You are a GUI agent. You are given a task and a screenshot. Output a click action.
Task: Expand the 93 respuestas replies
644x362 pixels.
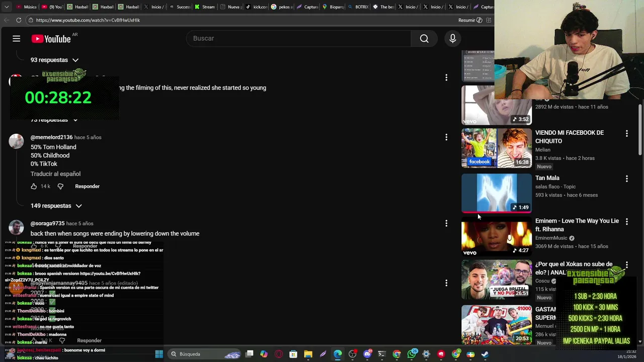coord(54,60)
